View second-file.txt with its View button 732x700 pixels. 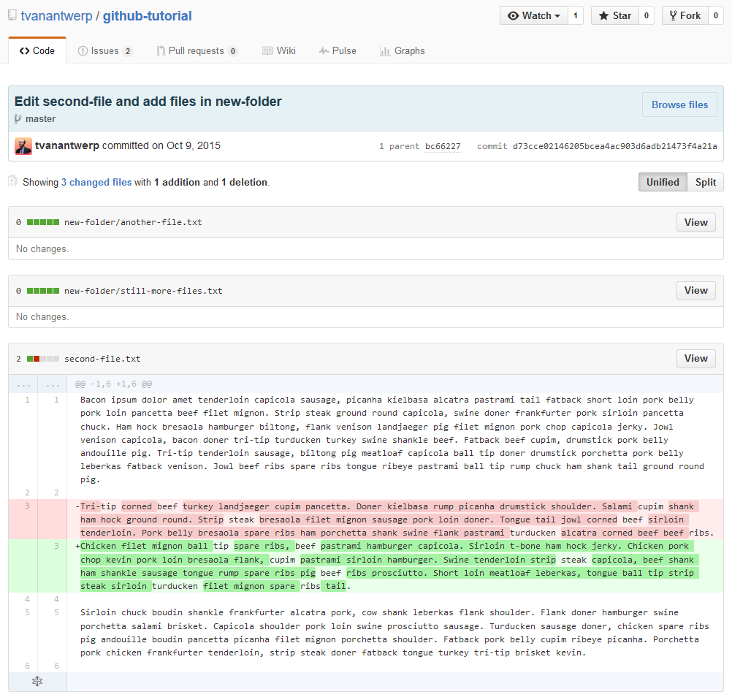coord(695,359)
